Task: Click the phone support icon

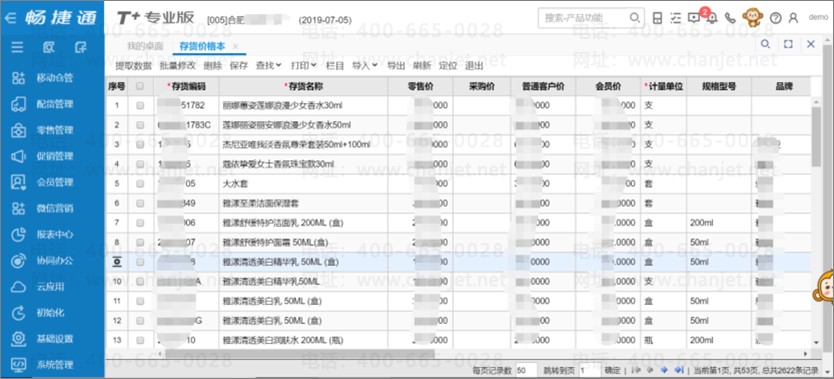Action: pyautogui.click(x=730, y=18)
